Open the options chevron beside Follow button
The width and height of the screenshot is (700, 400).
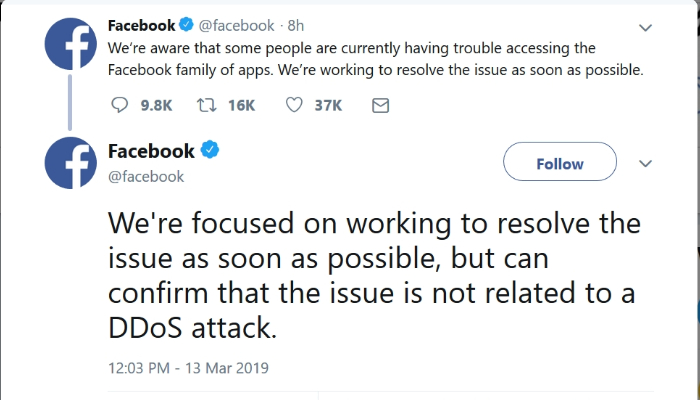click(x=646, y=164)
